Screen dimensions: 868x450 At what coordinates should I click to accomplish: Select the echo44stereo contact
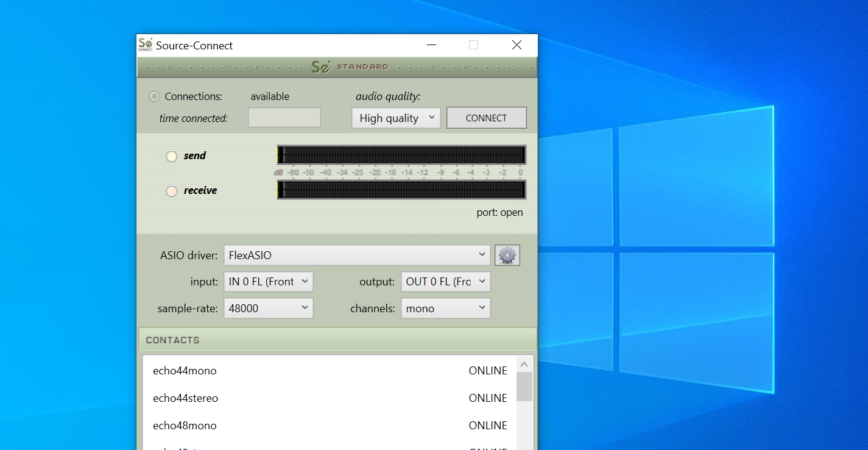[x=185, y=398]
